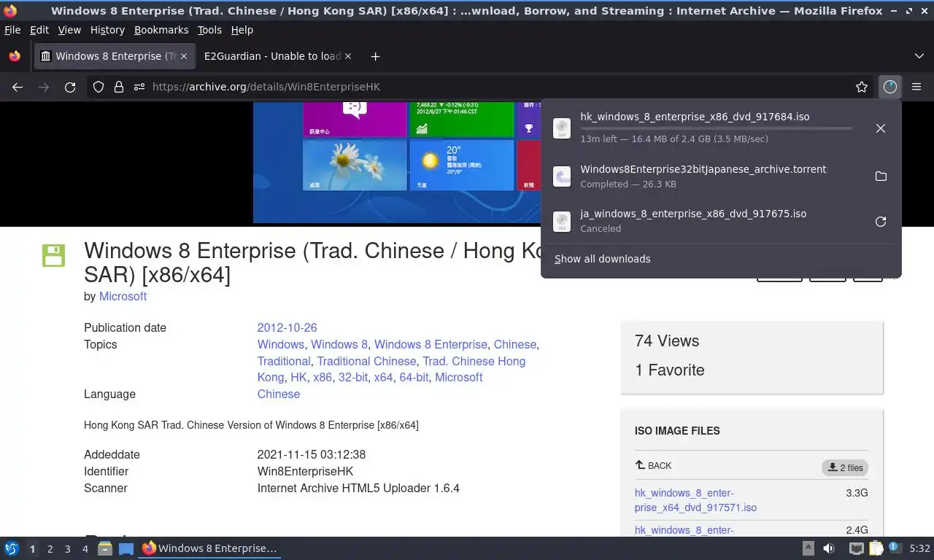Open the Windows 8 Enterprise topic link
934x560 pixels.
[431, 344]
